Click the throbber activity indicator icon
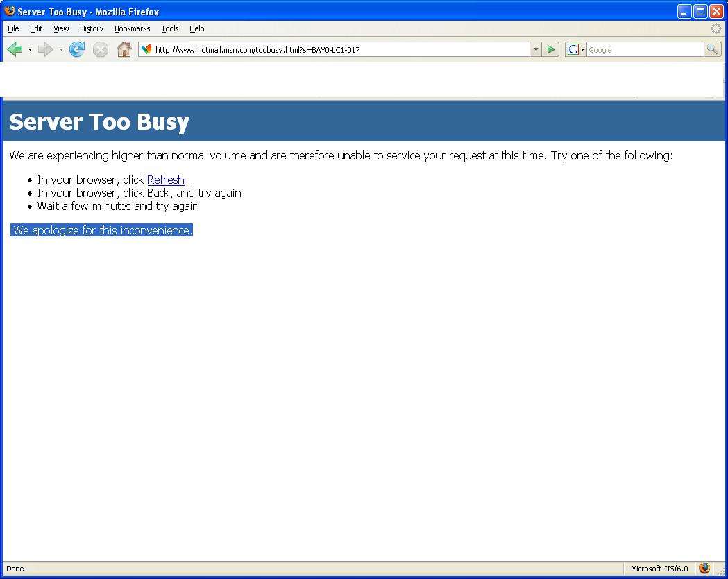The height and width of the screenshot is (579, 728). [716, 28]
